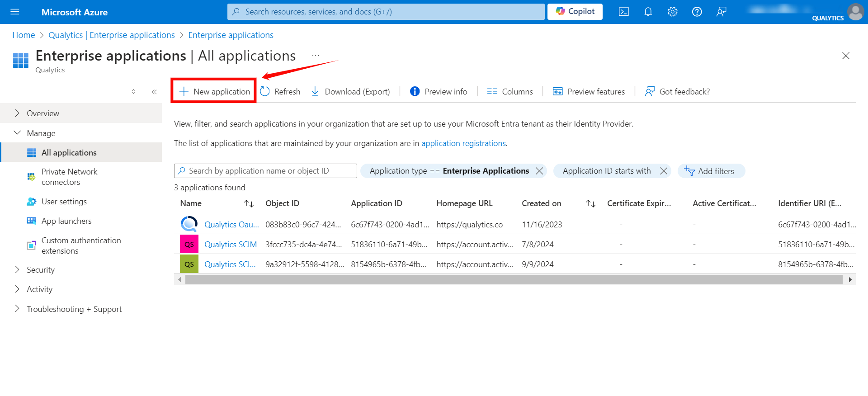868x396 pixels.
Task: Open App launchers
Action: point(81,221)
